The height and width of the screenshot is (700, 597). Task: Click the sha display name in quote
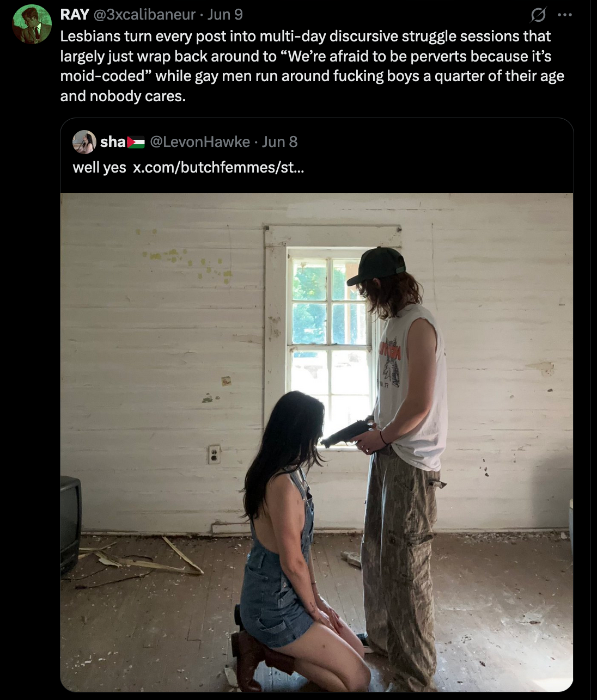point(113,142)
